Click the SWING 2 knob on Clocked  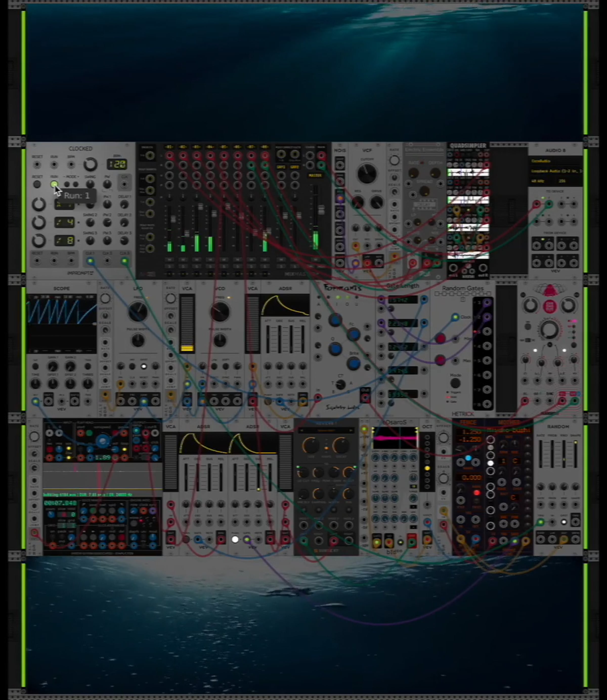click(90, 222)
